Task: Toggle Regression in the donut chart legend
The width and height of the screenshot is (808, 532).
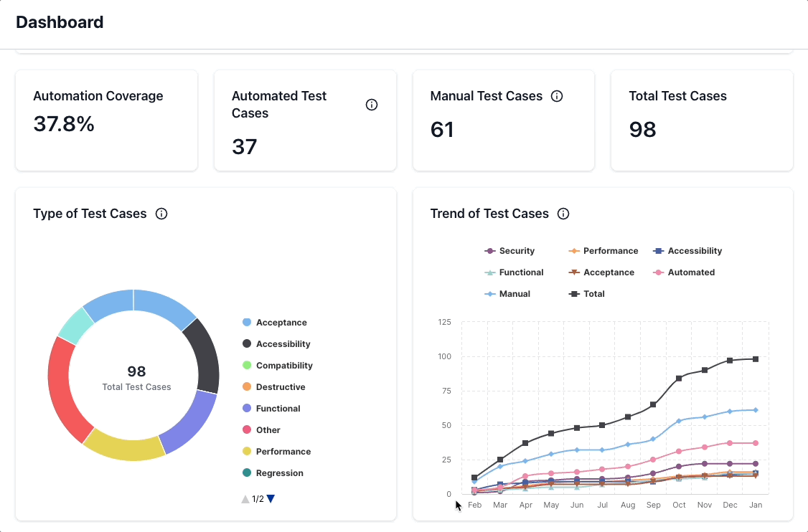Action: [279, 473]
